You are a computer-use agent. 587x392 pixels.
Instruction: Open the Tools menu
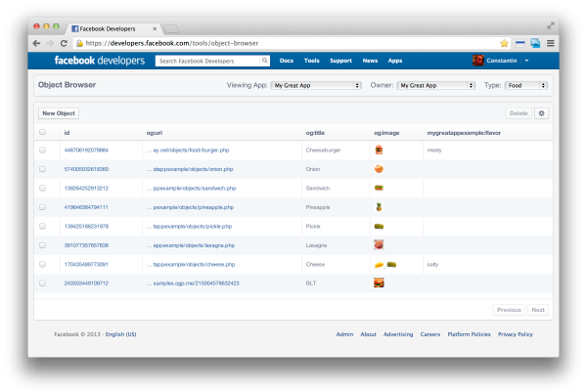coord(311,61)
